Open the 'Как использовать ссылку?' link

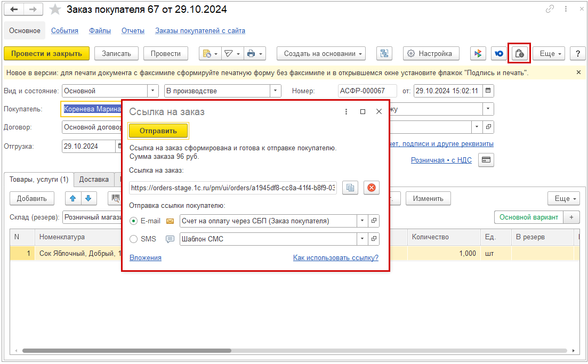click(x=335, y=258)
